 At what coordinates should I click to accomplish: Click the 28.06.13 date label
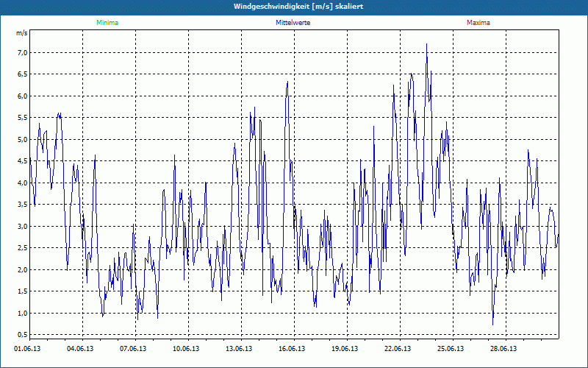tap(503, 349)
